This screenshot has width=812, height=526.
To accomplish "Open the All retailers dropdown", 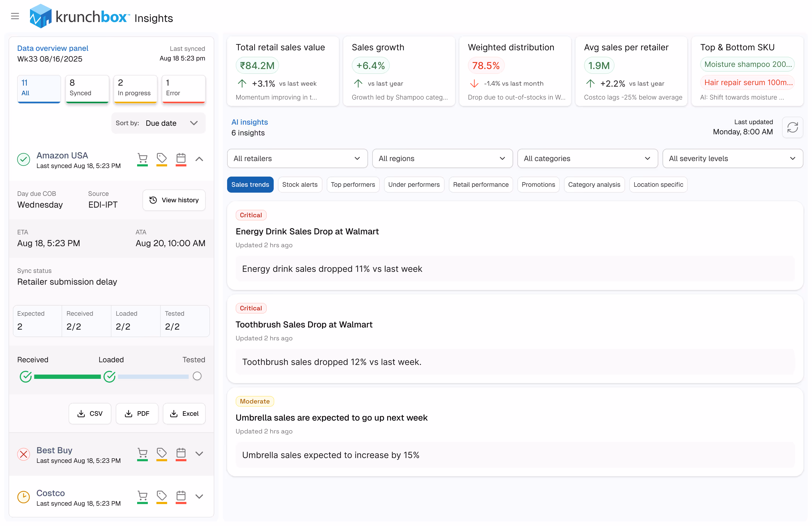I will [x=297, y=158].
